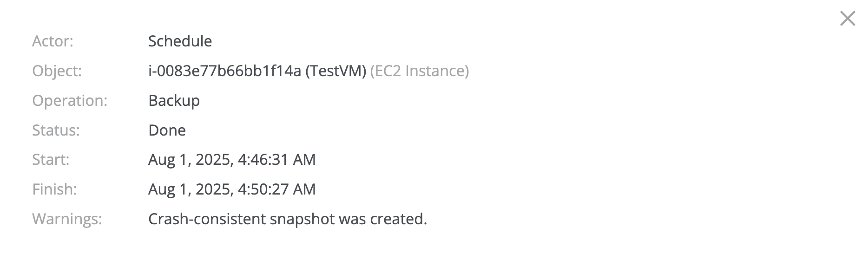Click the Status field label
The image size is (868, 260).
pyautogui.click(x=56, y=130)
